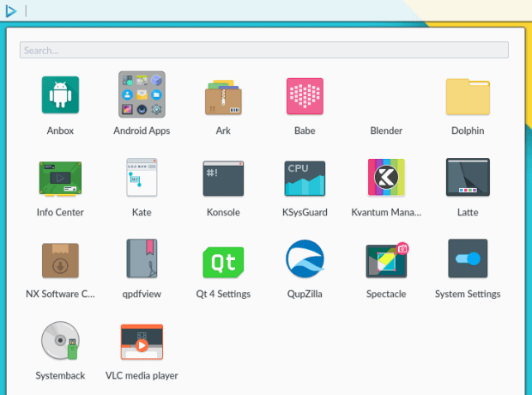Click the Konsole label text

(223, 212)
